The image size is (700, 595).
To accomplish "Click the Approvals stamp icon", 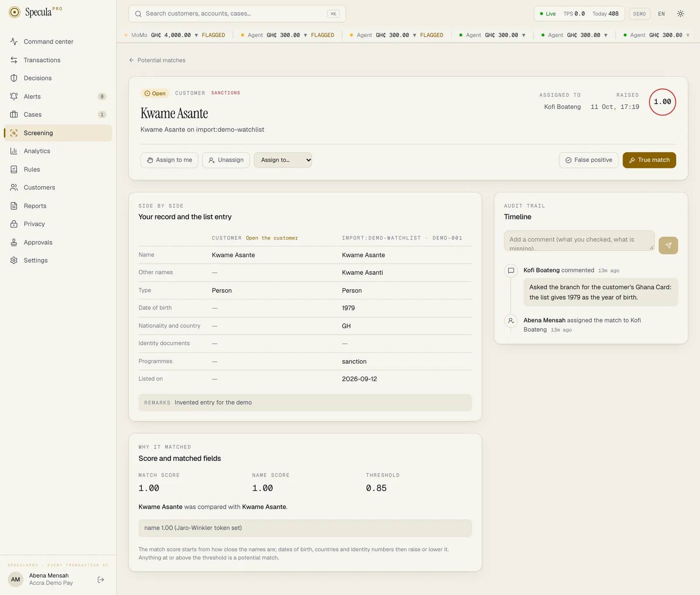I will point(14,242).
